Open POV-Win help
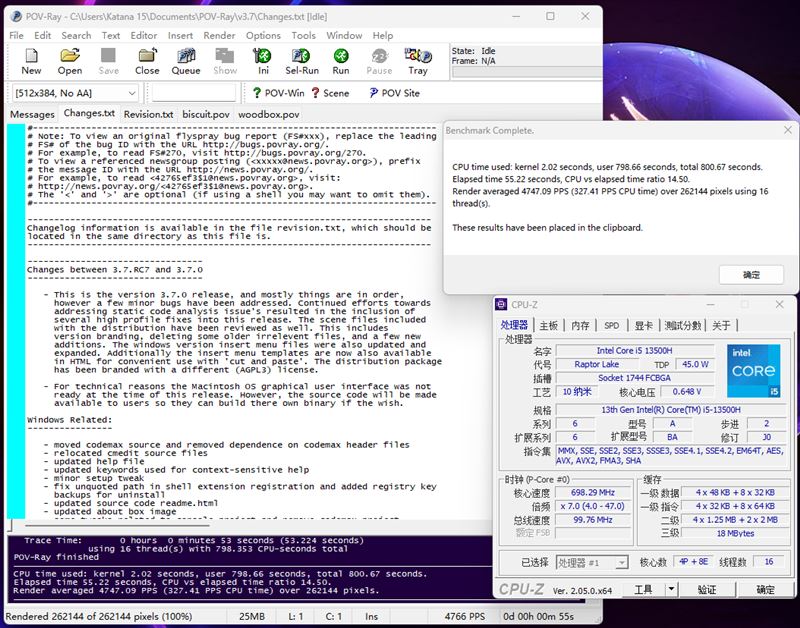This screenshot has height=628, width=800. 279,93
